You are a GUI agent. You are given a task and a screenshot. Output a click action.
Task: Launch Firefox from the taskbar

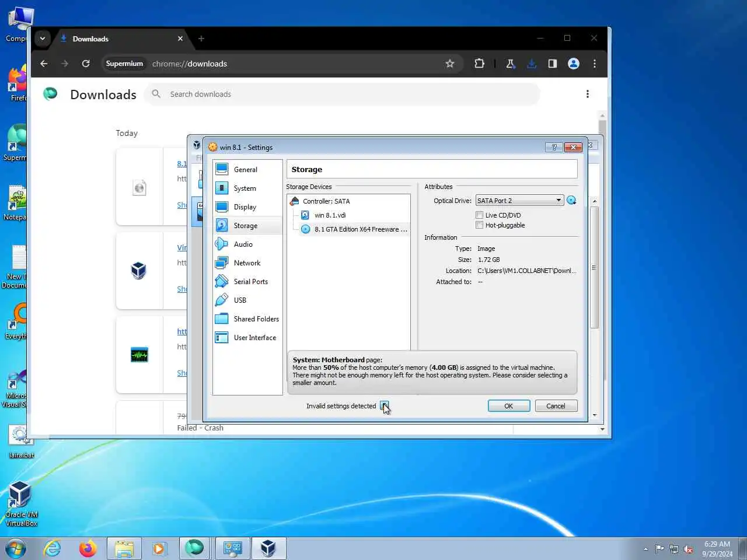click(88, 548)
